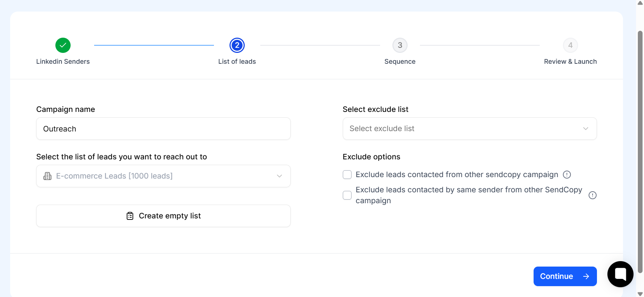This screenshot has width=644, height=297.
Task: Go to the Linkedin Senders step label
Action: click(x=63, y=62)
